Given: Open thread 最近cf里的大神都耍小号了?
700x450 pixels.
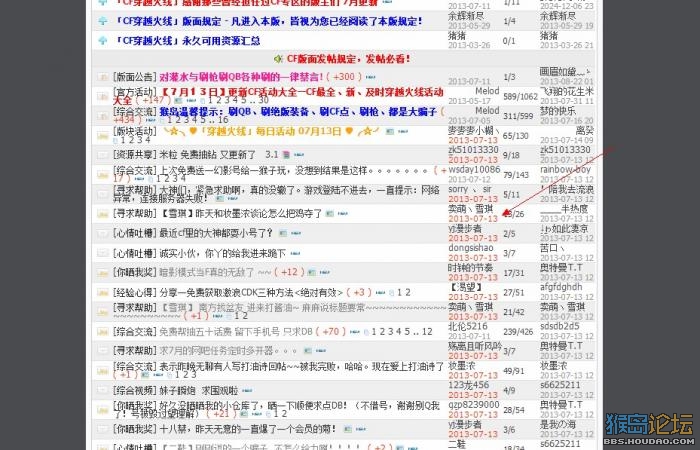Looking at the screenshot, I should 217,233.
